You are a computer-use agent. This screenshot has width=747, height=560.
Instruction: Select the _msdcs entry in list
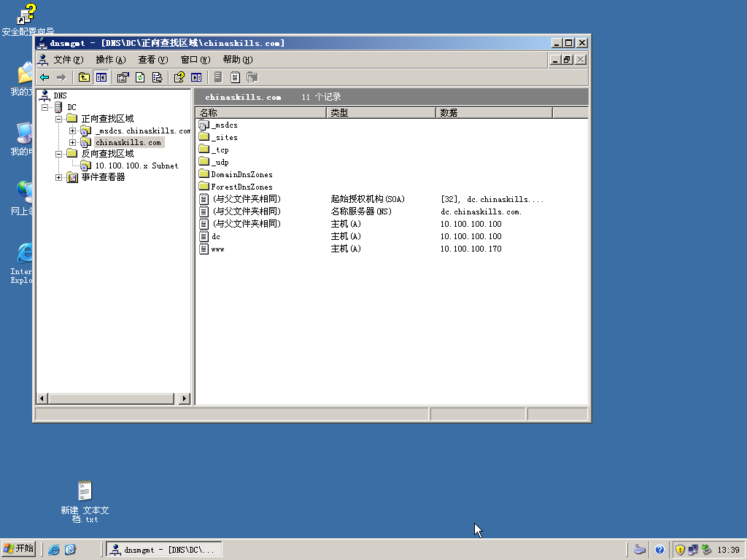(x=225, y=125)
